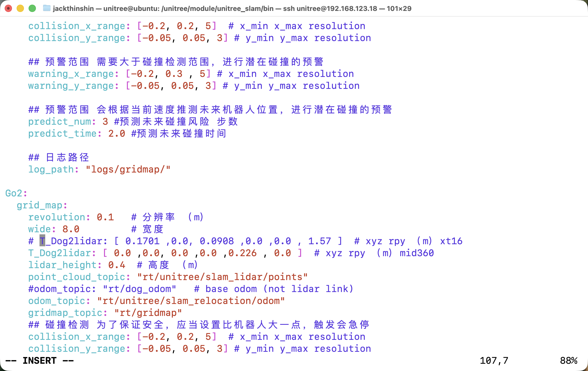Click the window title showing ssh session
This screenshot has width=588, height=371.
pyautogui.click(x=231, y=9)
